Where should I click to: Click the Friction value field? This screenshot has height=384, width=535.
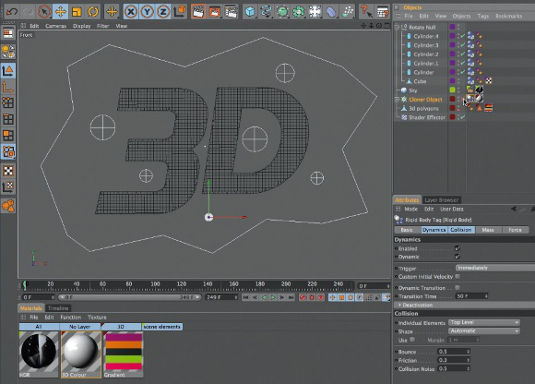[x=454, y=360]
